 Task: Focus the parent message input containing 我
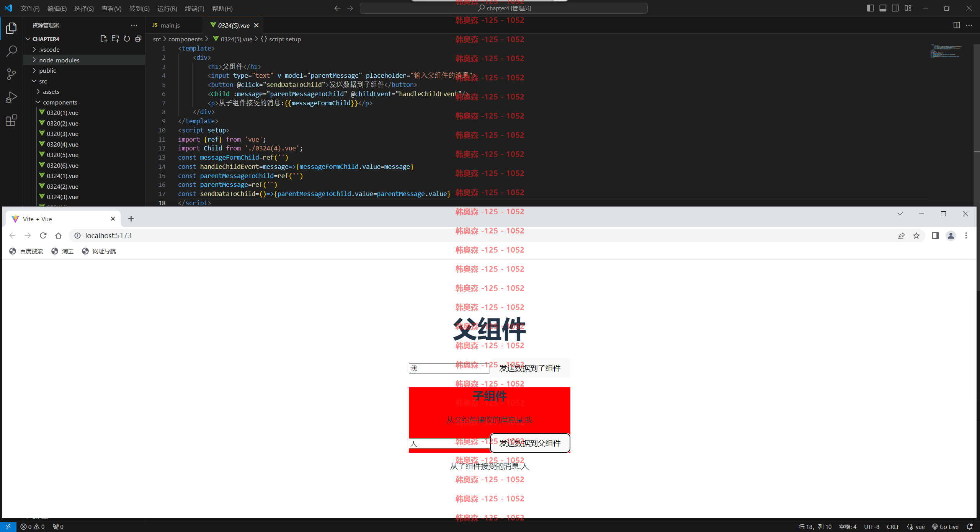point(449,368)
